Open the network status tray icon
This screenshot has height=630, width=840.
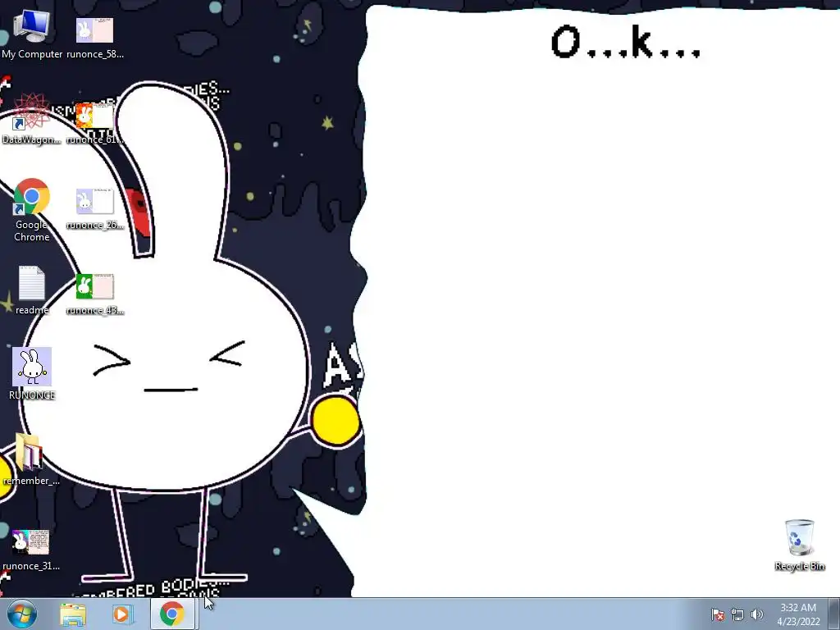coord(737,614)
